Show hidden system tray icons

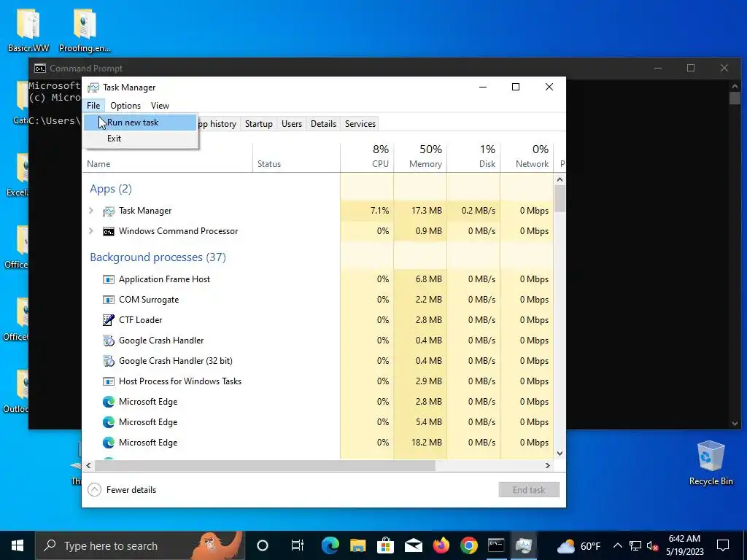tap(617, 545)
